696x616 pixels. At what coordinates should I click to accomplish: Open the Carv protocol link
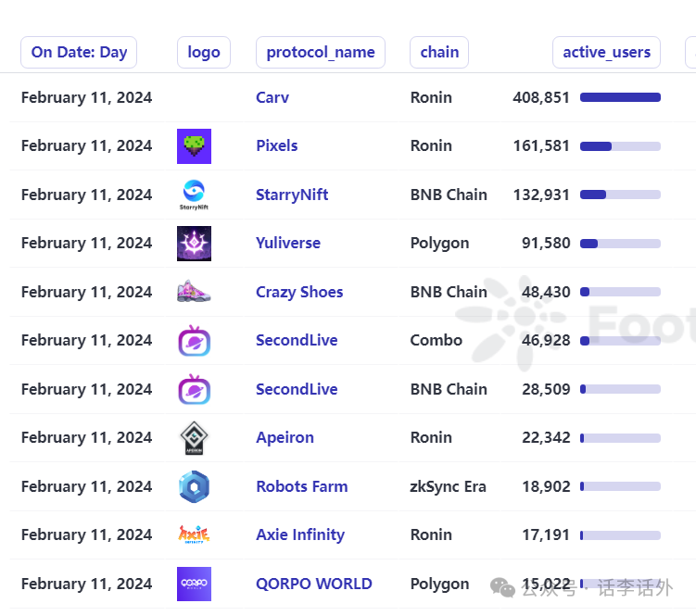coord(272,97)
